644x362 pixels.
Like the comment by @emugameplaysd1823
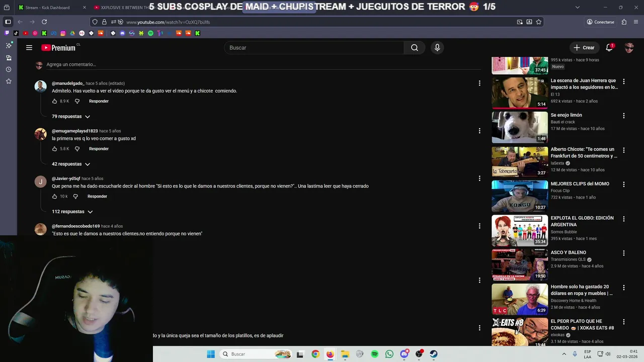pos(54,149)
